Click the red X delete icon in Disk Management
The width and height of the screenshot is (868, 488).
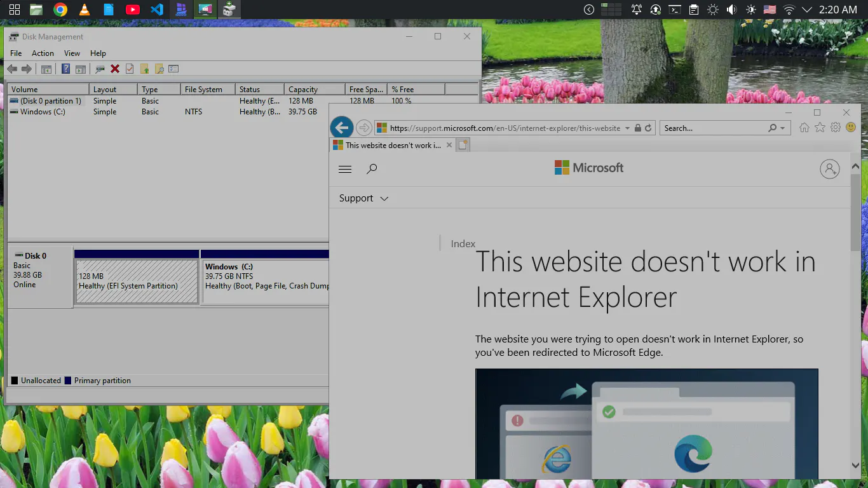115,69
